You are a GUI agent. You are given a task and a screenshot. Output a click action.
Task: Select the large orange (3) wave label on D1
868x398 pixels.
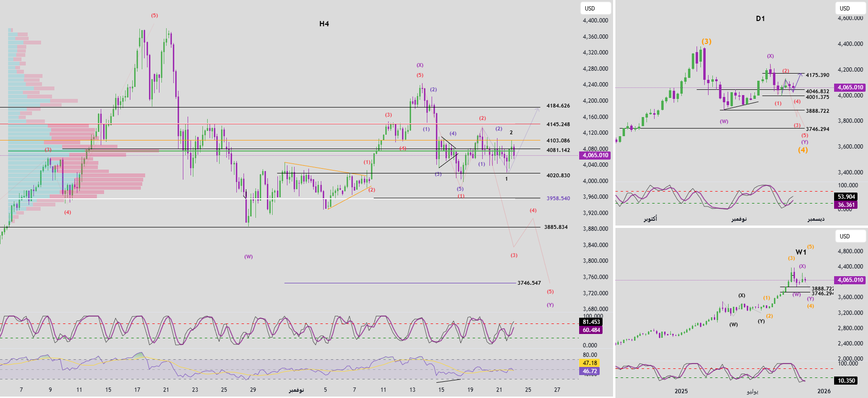706,42
